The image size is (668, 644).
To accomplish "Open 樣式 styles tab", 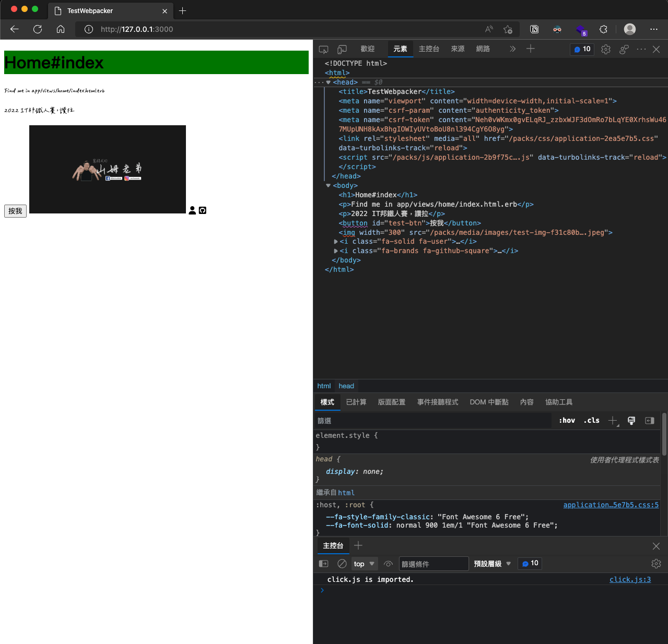I will [327, 402].
